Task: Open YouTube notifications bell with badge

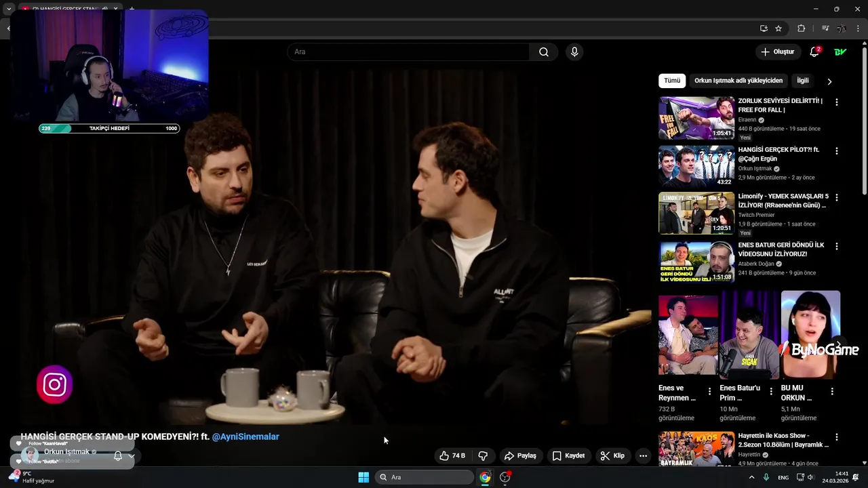Action: point(814,52)
